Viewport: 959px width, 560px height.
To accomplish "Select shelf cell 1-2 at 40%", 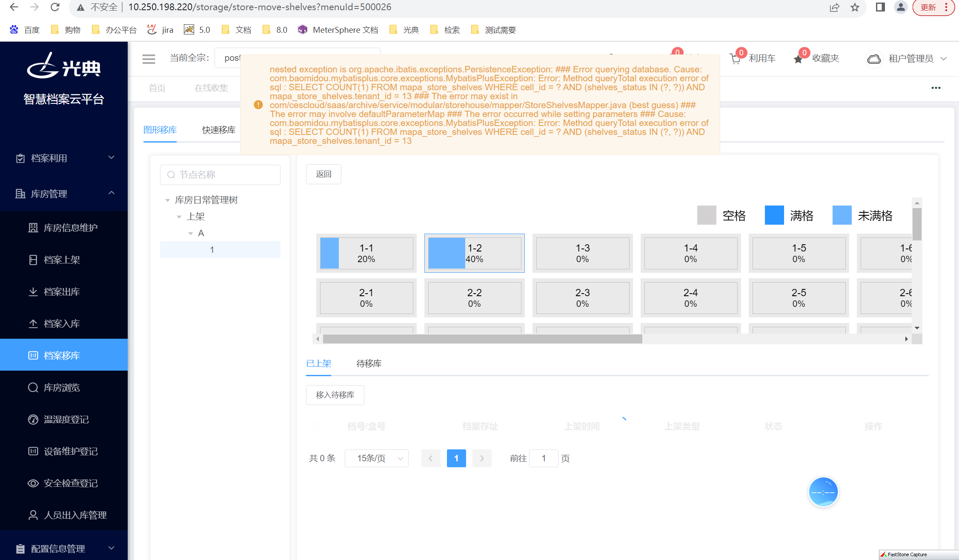I will tap(475, 253).
